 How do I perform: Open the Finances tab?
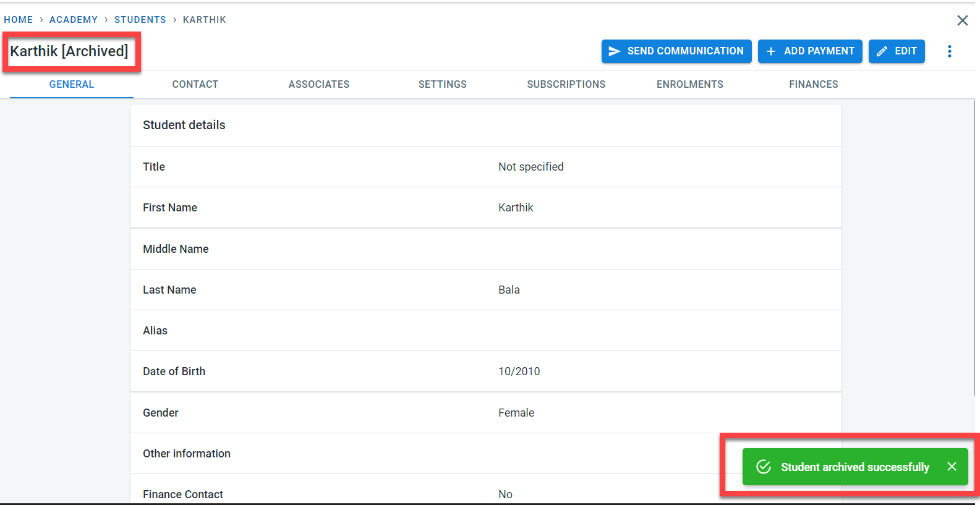(x=813, y=85)
